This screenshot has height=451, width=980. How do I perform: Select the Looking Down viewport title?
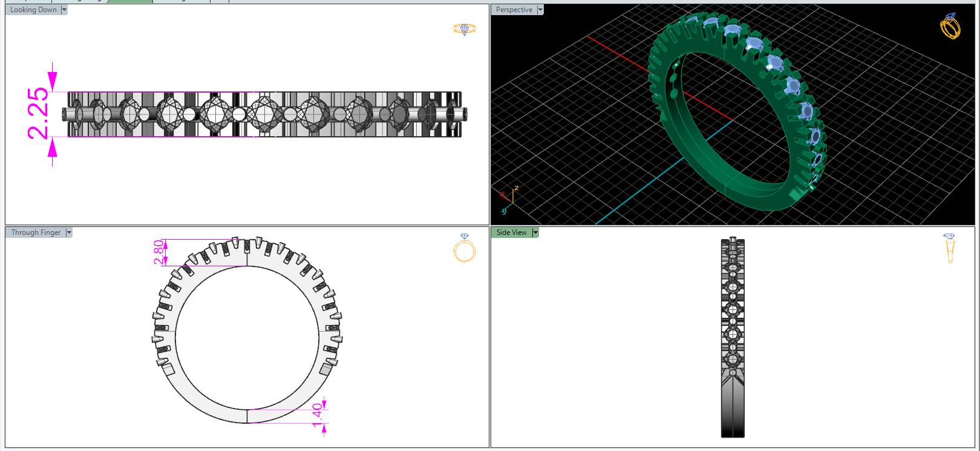point(33,10)
